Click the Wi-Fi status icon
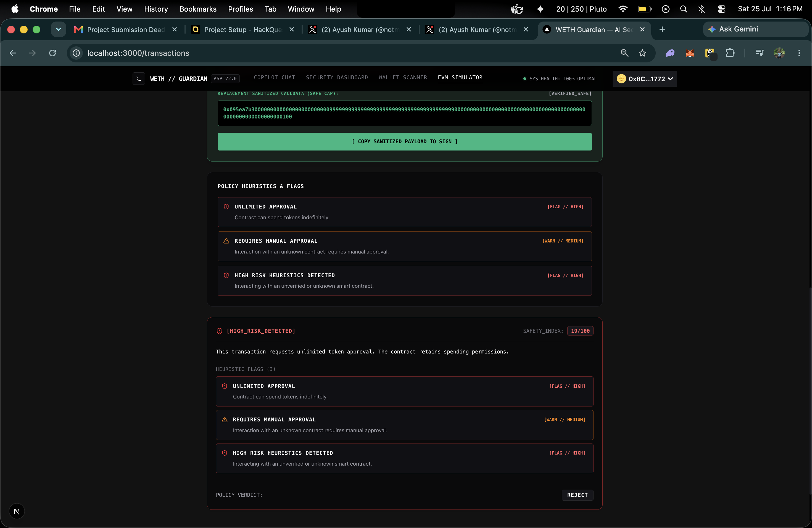Viewport: 812px width, 528px height. point(623,9)
